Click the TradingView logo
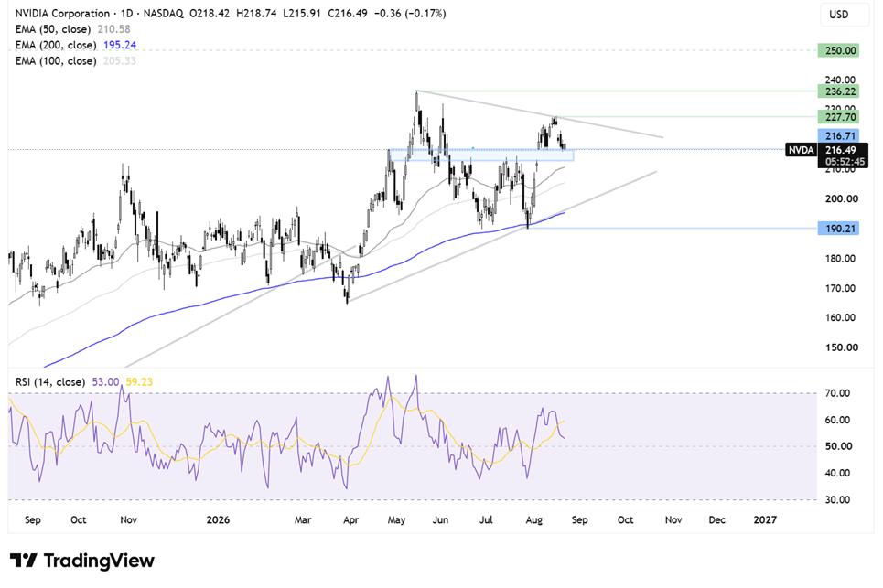Image resolution: width=883 pixels, height=588 pixels. click(82, 561)
